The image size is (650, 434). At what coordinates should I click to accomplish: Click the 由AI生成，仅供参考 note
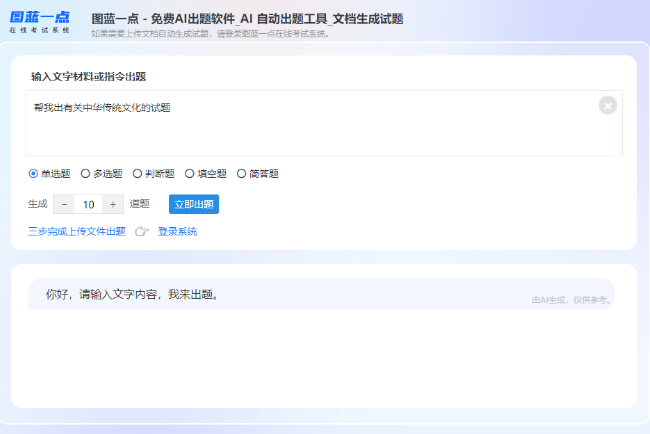click(572, 300)
